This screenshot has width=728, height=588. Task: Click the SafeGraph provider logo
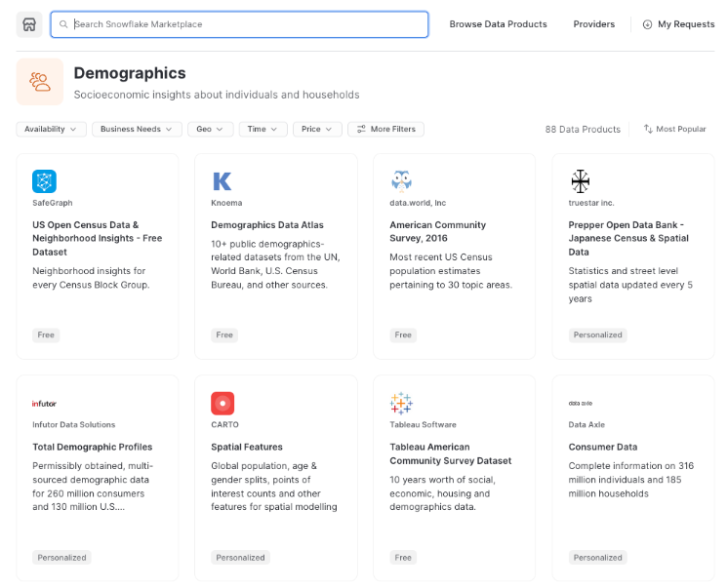point(44,181)
